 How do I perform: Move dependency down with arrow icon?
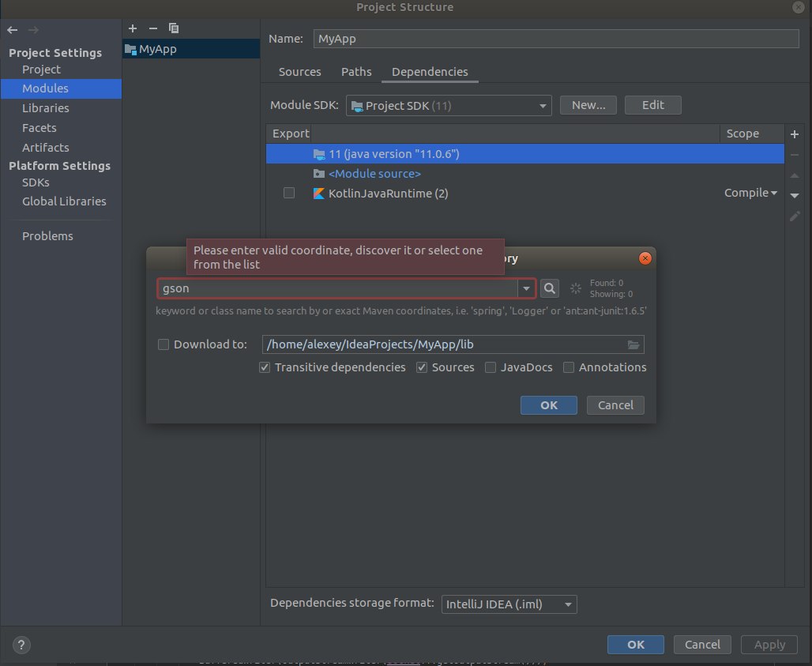click(795, 196)
